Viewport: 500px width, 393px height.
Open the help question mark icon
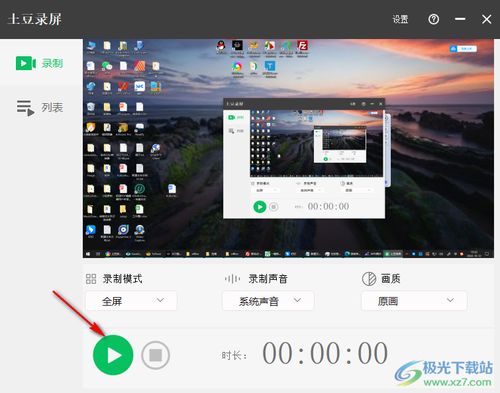pos(433,19)
